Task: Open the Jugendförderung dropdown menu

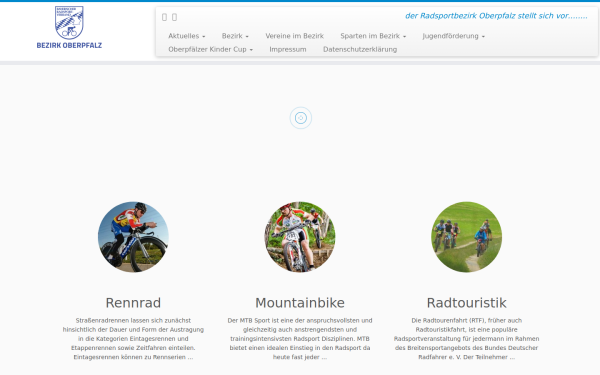Action: 453,36
